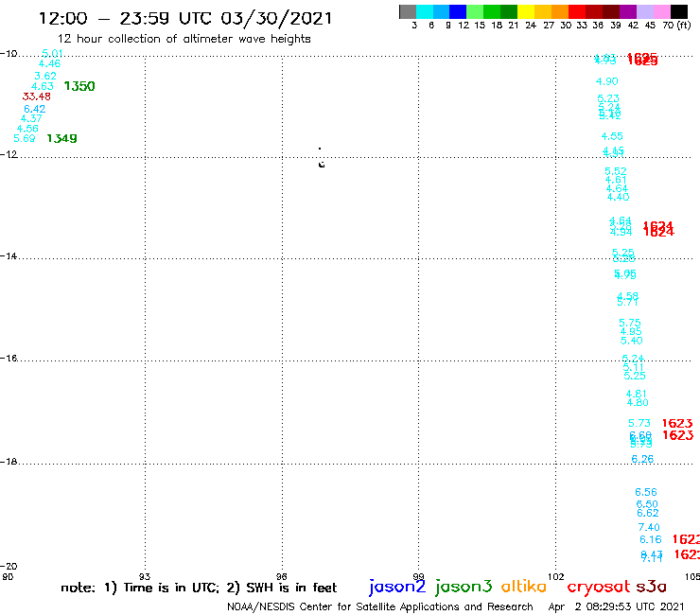The width and height of the screenshot is (700, 615).
Task: Click the green track time 1349
Action: tap(61, 138)
